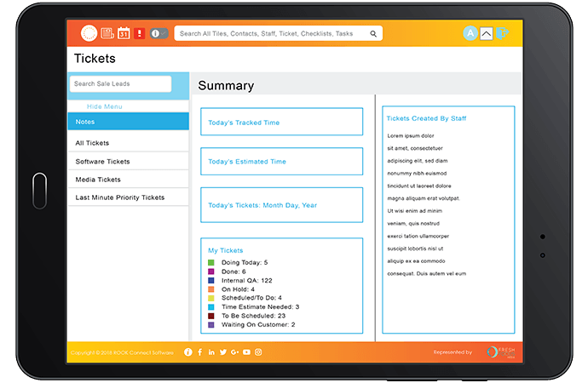Click 'To Be Scheduled: 23' text
This screenshot has width=588, height=383.
click(x=253, y=316)
